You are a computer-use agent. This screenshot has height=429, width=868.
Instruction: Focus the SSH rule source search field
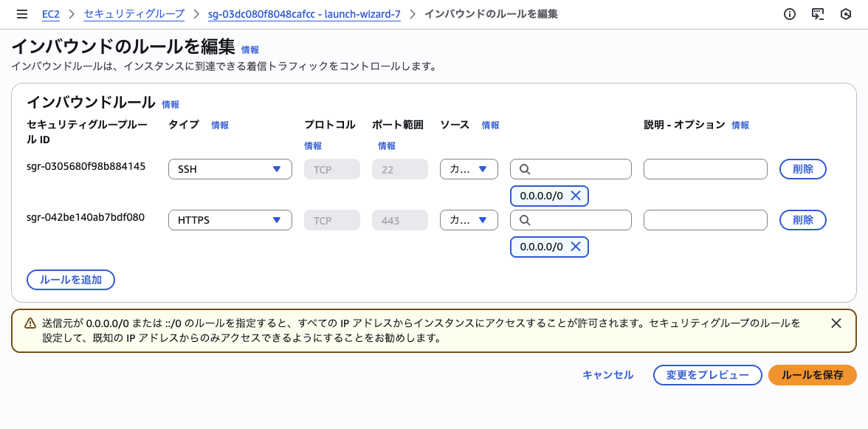[571, 169]
